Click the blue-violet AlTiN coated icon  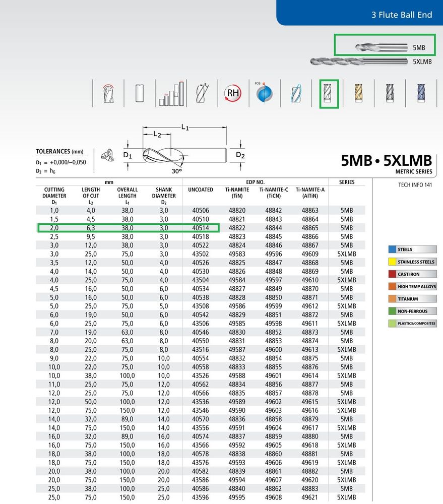[x=421, y=93]
